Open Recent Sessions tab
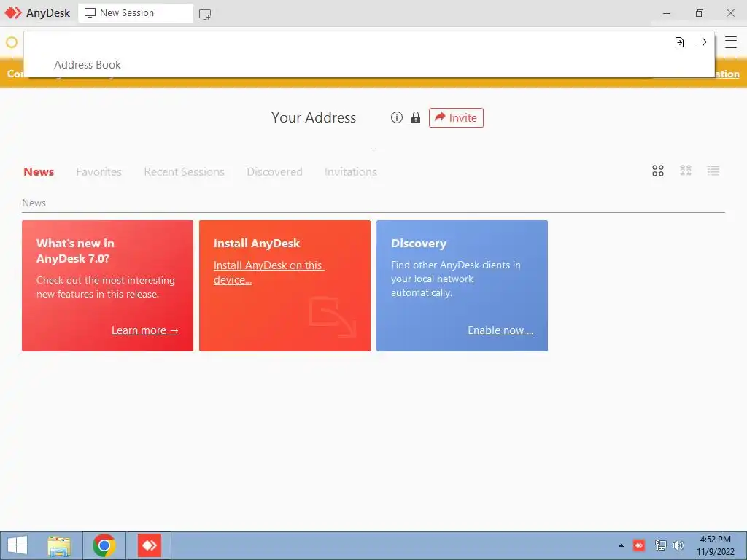The width and height of the screenshot is (747, 560). [x=184, y=171]
